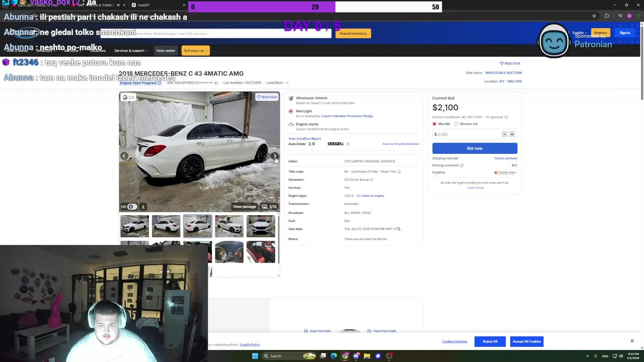
Task: Open browser extensions puzzle icon
Action: tap(607, 16)
